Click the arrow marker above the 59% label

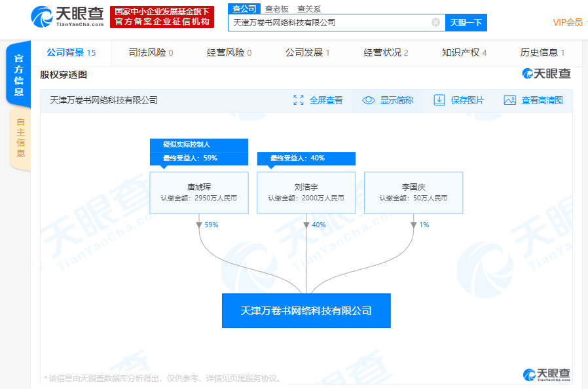[199, 225]
